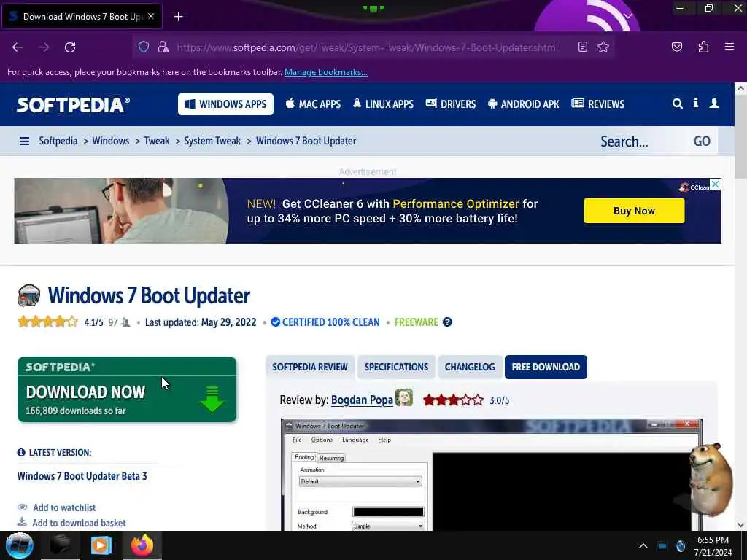Click Bogdan Popa's reviewer avatar

click(404, 398)
